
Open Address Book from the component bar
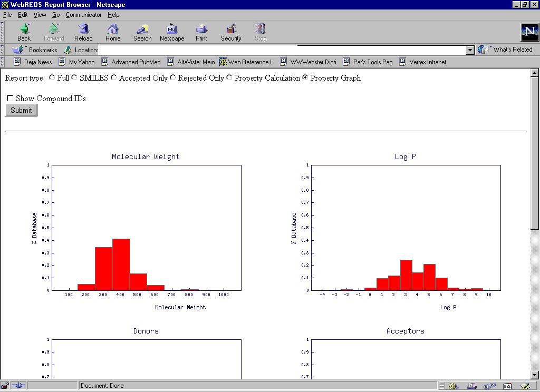pos(507,386)
